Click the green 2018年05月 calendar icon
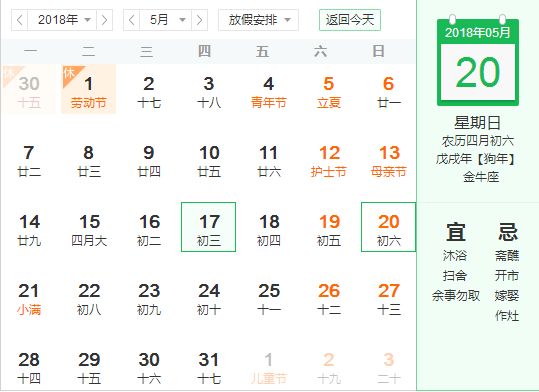 click(478, 60)
